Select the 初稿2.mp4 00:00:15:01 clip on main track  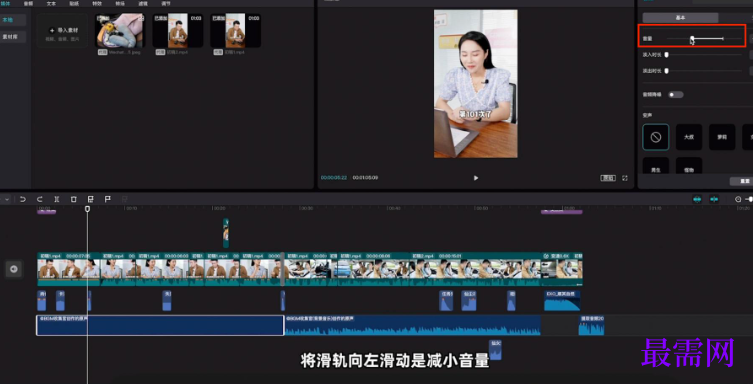(475, 269)
